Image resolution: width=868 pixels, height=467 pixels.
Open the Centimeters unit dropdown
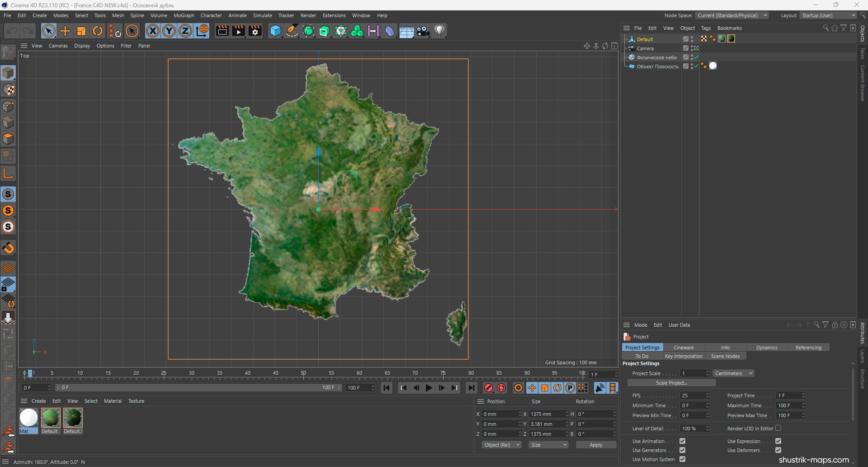pos(734,373)
